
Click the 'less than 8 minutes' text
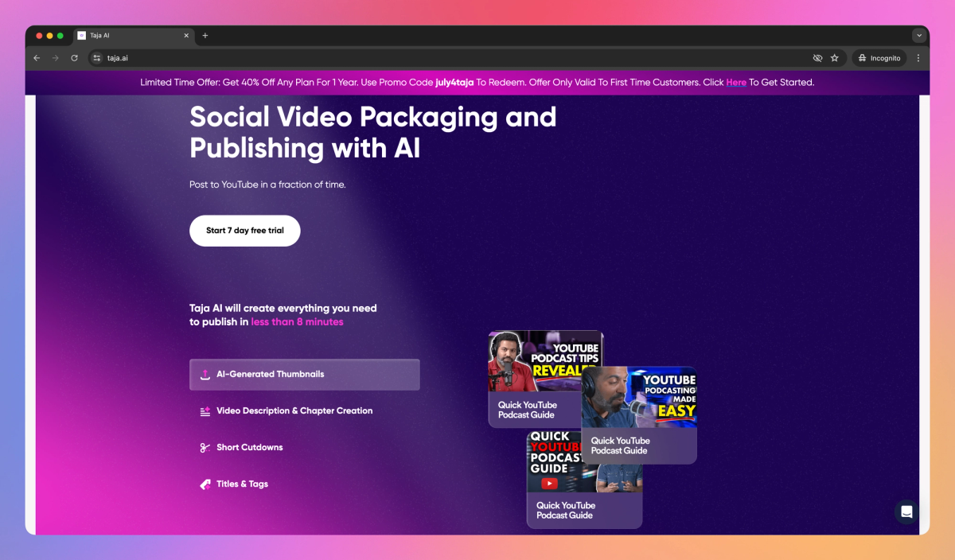298,322
